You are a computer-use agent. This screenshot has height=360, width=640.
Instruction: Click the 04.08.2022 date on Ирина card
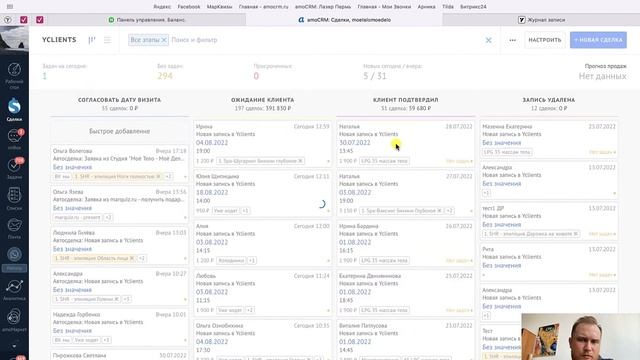coord(212,142)
